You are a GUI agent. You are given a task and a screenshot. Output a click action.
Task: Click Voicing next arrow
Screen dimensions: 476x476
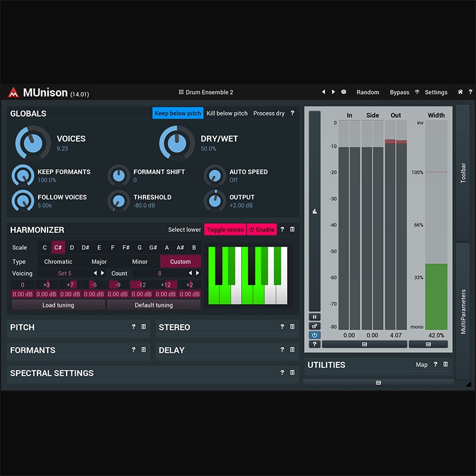(102, 273)
